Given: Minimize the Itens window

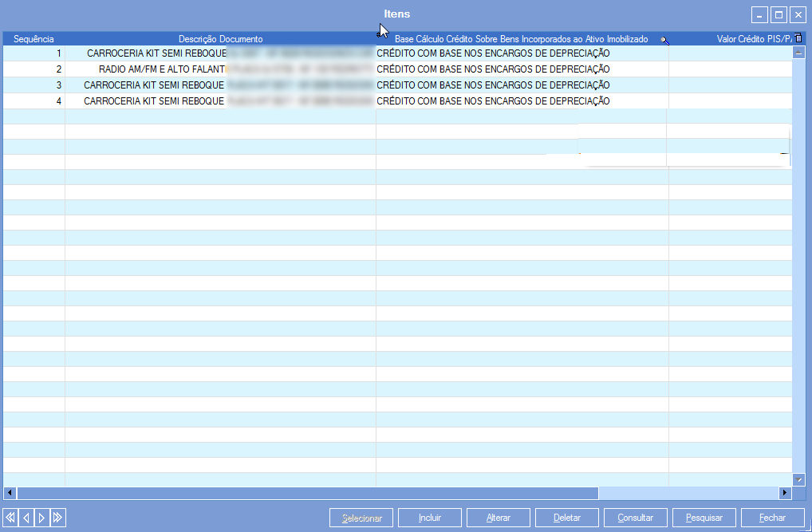Looking at the screenshot, I should click(760, 15).
